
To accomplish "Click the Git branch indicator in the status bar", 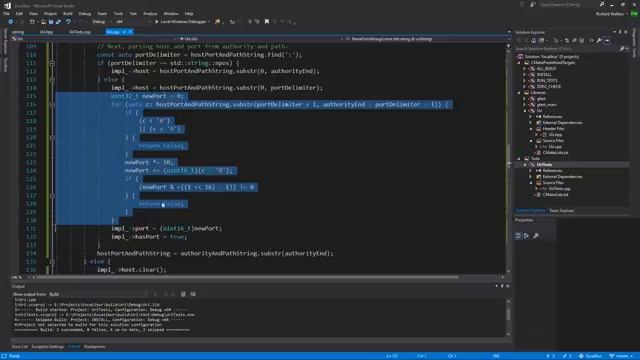I will coord(622,356).
